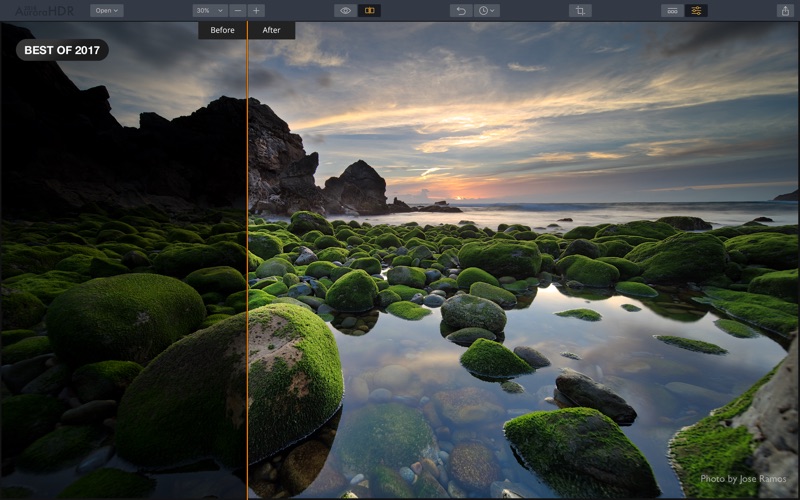Toggle the split before/after compare view

[369, 11]
